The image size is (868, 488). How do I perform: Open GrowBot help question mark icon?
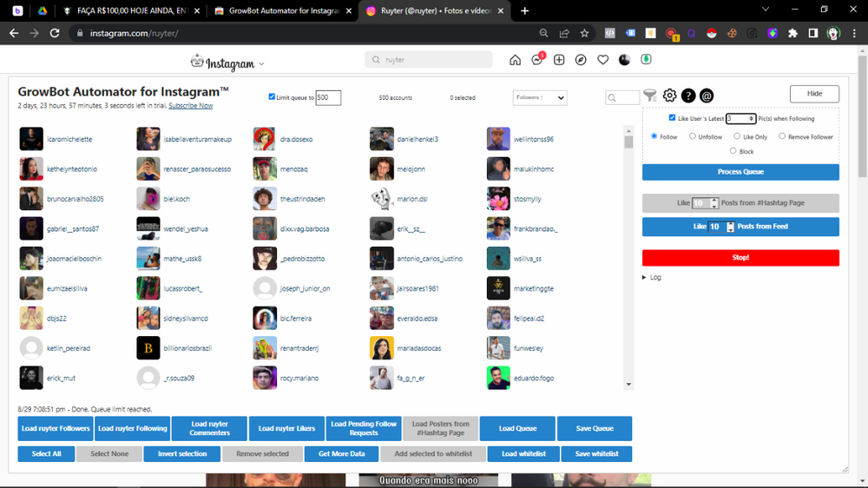(x=688, y=96)
